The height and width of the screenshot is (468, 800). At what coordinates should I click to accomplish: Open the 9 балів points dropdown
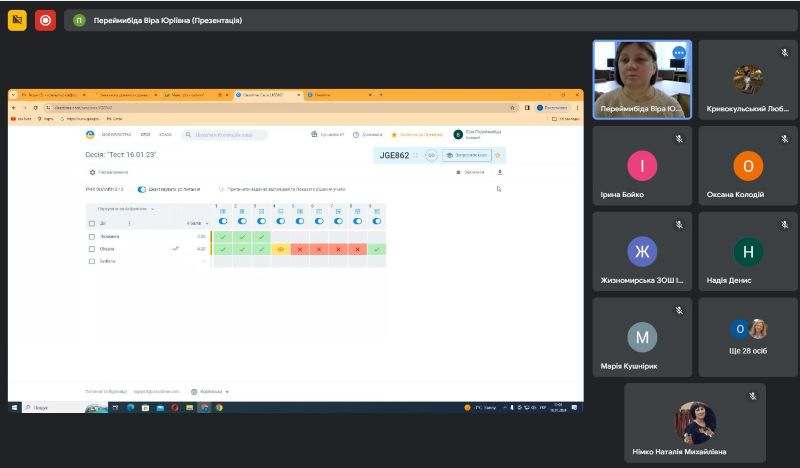tap(198, 224)
